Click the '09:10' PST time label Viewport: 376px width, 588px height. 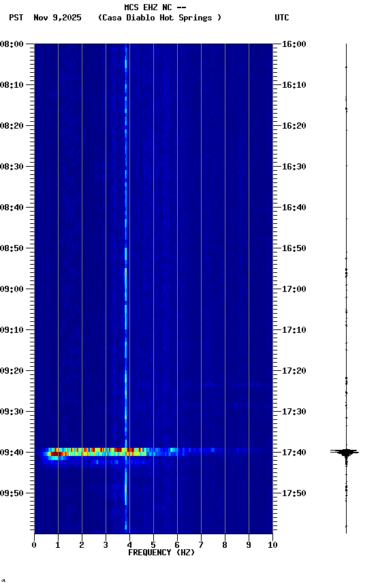point(12,330)
